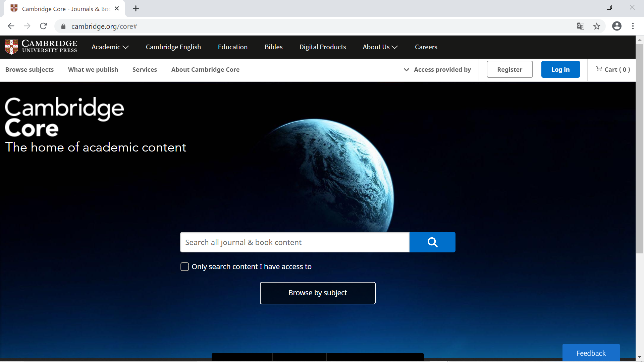Click the Log in button
This screenshot has height=362, width=644.
point(560,69)
